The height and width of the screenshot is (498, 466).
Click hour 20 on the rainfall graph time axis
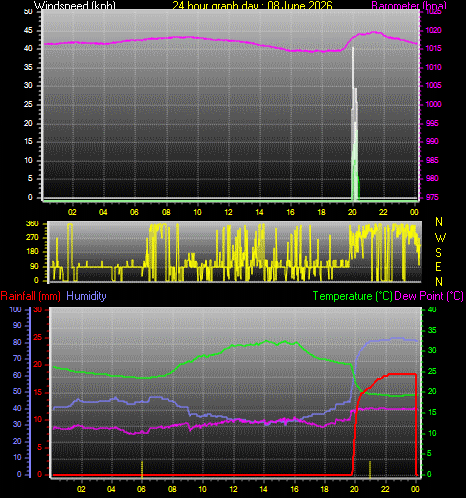coord(354,489)
